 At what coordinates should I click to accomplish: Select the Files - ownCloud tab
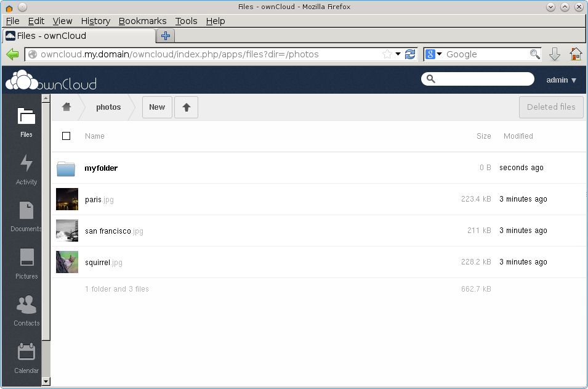[79, 36]
